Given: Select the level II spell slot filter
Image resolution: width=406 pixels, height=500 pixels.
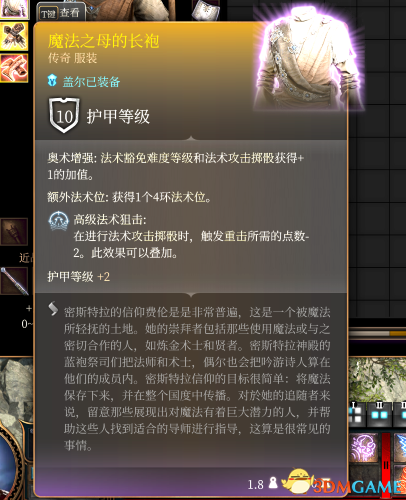Looking at the screenshot, I should coord(379,414).
